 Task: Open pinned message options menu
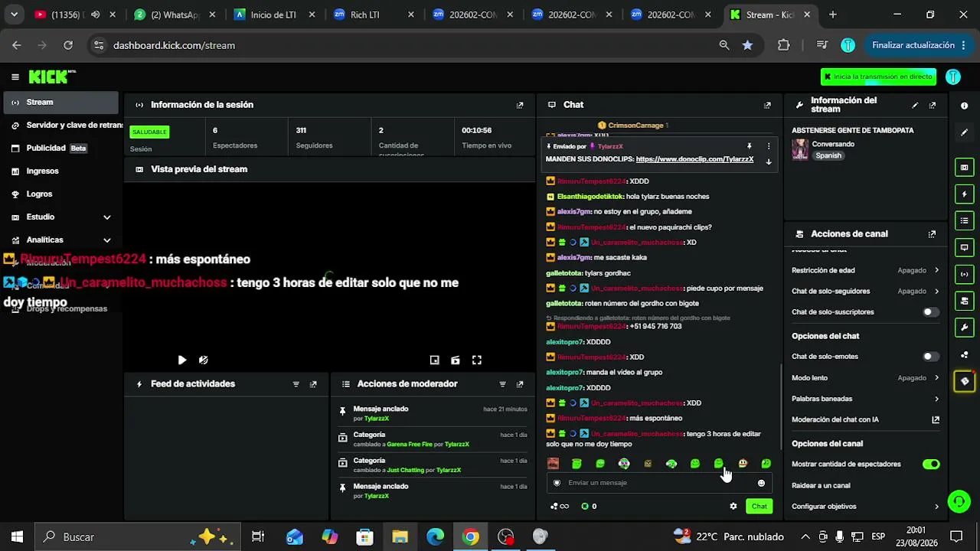point(769,146)
